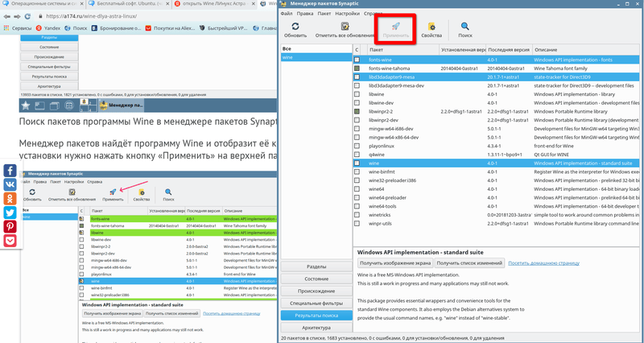Close the Бесплатный софт. Ubuntu tab
The height and width of the screenshot is (343, 644).
point(166,4)
